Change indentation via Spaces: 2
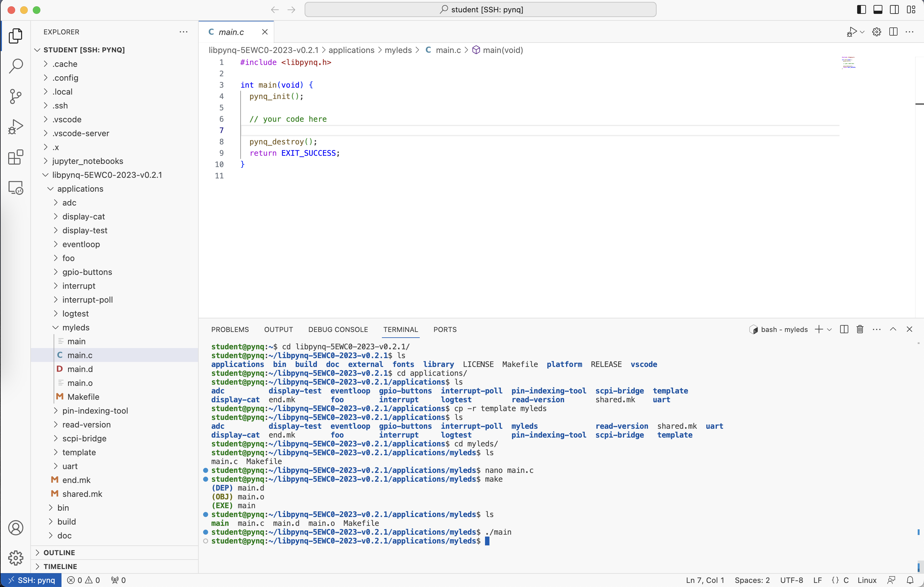Screen dimensions: 924x587 coord(752,580)
